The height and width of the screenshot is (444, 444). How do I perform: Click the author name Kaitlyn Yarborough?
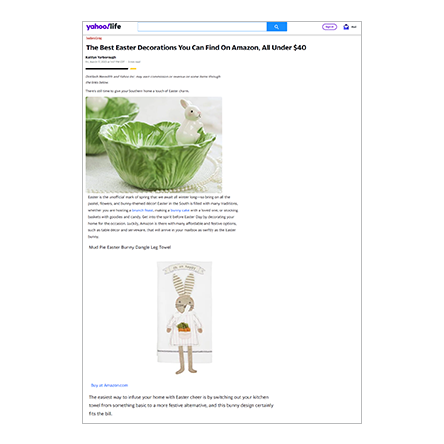point(101,57)
